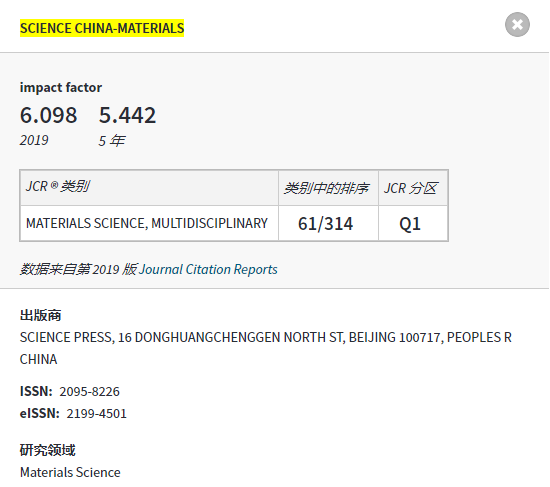Click the 出版商 heading
Viewport: 550px width, 487px height.
click(40, 315)
